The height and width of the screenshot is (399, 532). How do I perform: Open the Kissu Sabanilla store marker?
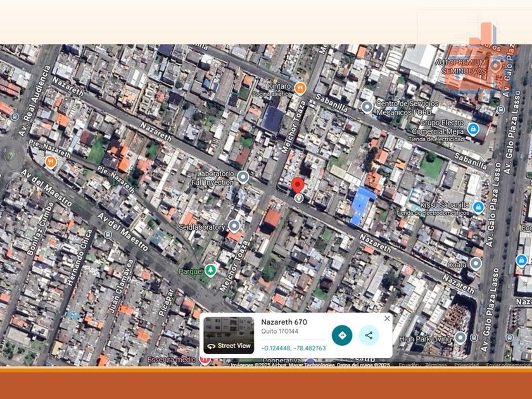pos(478,207)
